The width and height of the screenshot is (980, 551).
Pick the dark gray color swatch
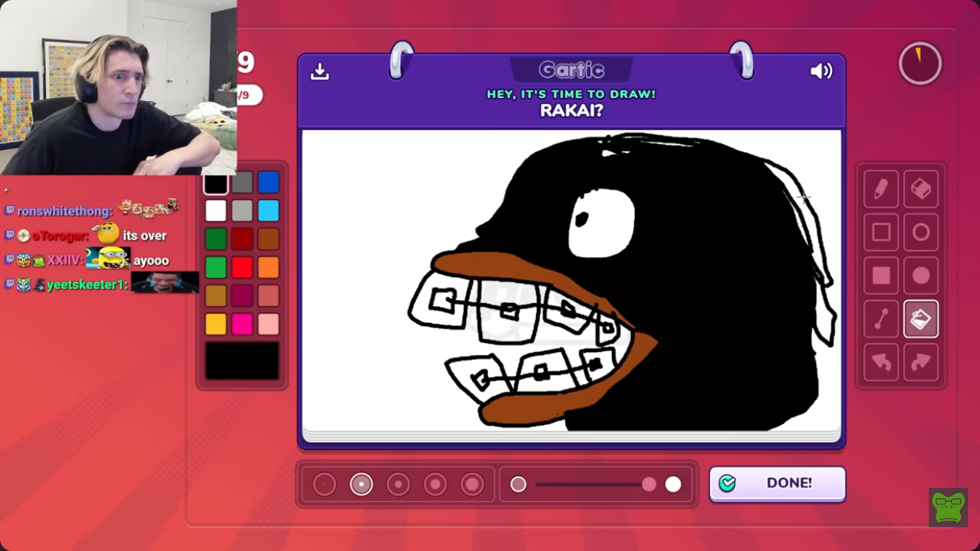[x=242, y=183]
